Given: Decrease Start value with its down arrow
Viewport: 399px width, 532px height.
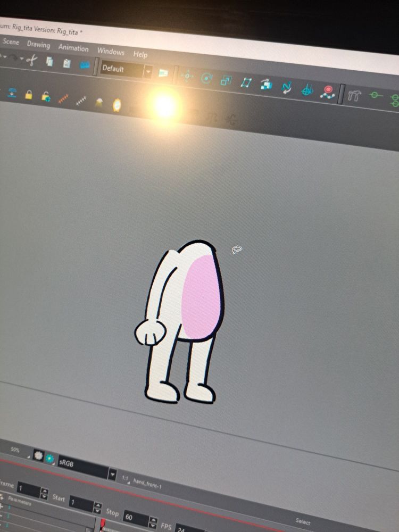Looking at the screenshot, I should click(x=97, y=511).
